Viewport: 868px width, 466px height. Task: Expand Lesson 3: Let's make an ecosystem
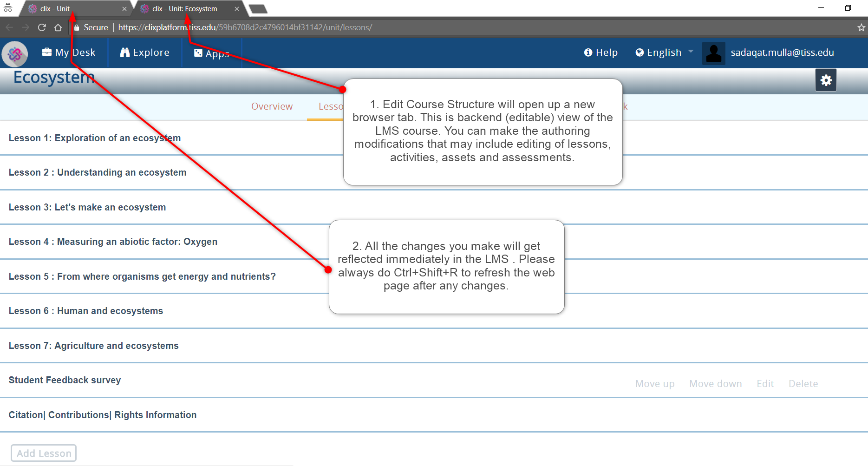(87, 207)
